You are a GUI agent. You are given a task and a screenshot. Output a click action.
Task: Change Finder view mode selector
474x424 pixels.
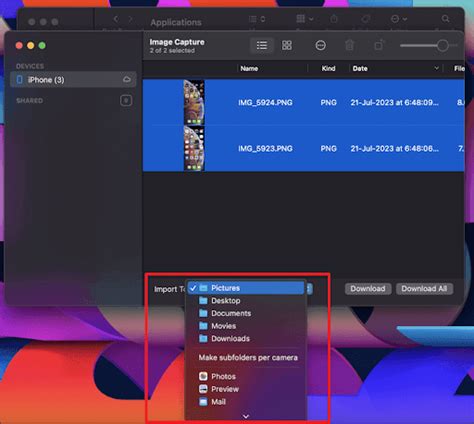[x=257, y=19]
